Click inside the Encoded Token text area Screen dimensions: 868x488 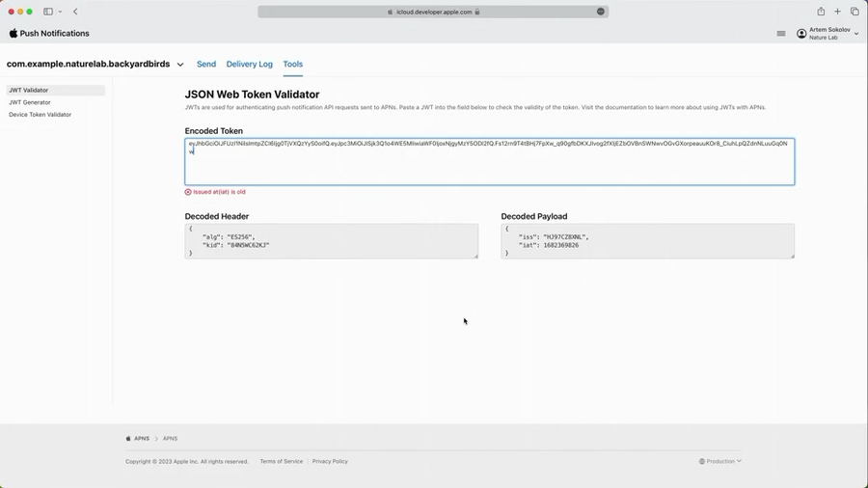click(489, 162)
